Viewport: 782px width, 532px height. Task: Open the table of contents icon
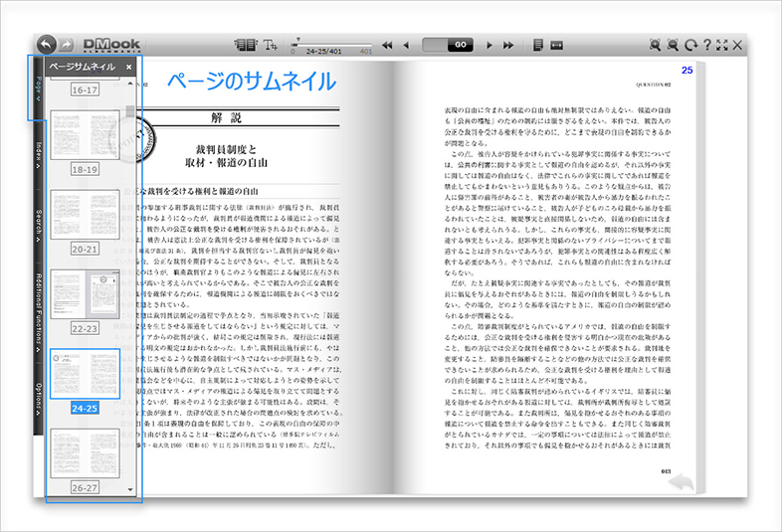(x=245, y=45)
